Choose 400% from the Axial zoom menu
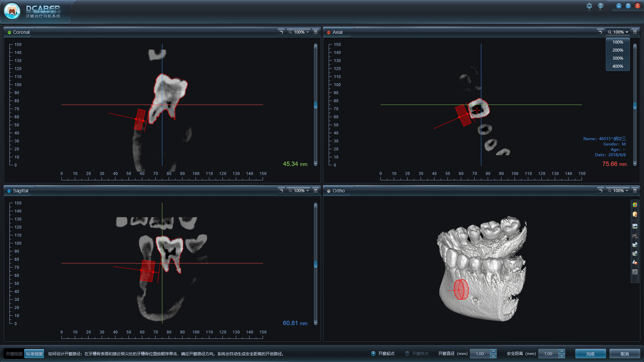Viewport: 644px width, 362px height. click(x=618, y=66)
